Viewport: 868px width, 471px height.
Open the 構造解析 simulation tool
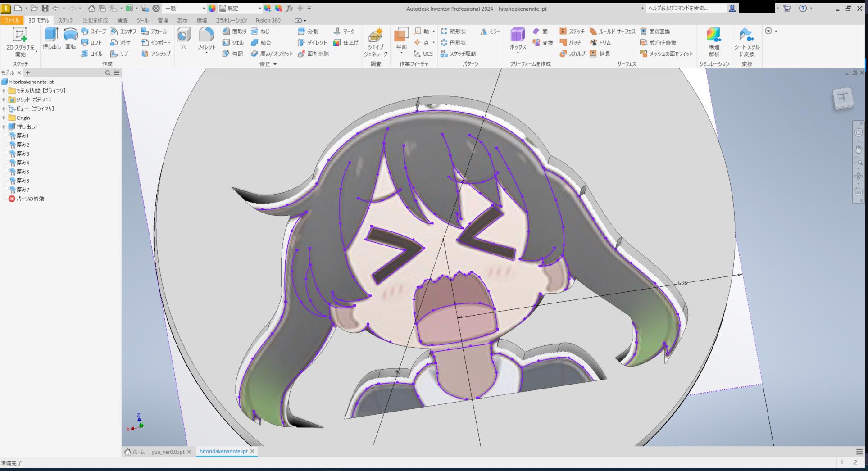(x=714, y=42)
